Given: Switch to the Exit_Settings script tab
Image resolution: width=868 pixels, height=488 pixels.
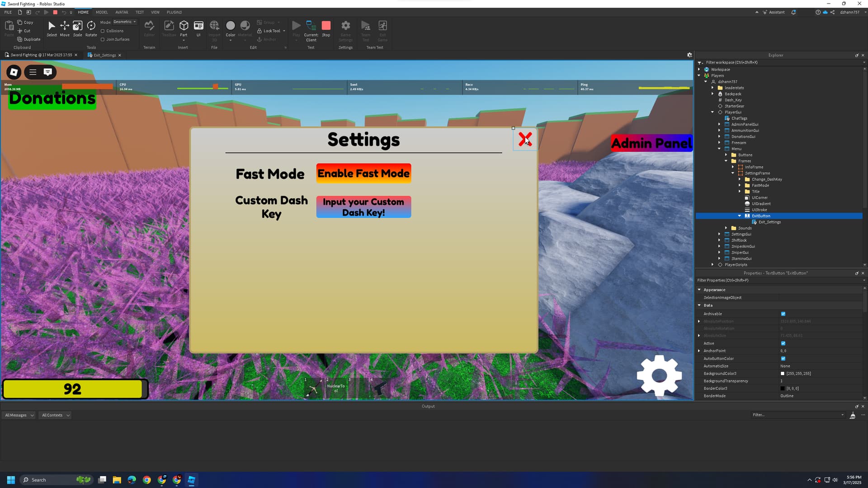Looking at the screenshot, I should [104, 55].
